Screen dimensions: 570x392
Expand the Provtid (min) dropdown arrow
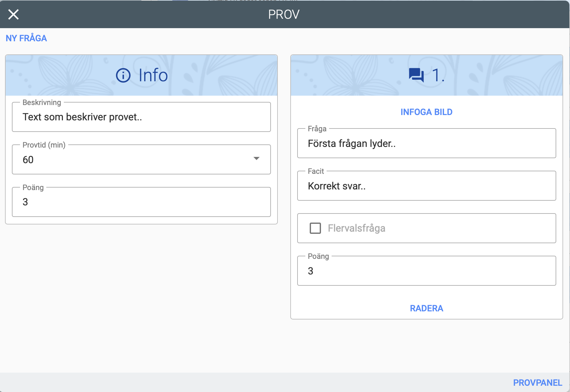(x=256, y=158)
